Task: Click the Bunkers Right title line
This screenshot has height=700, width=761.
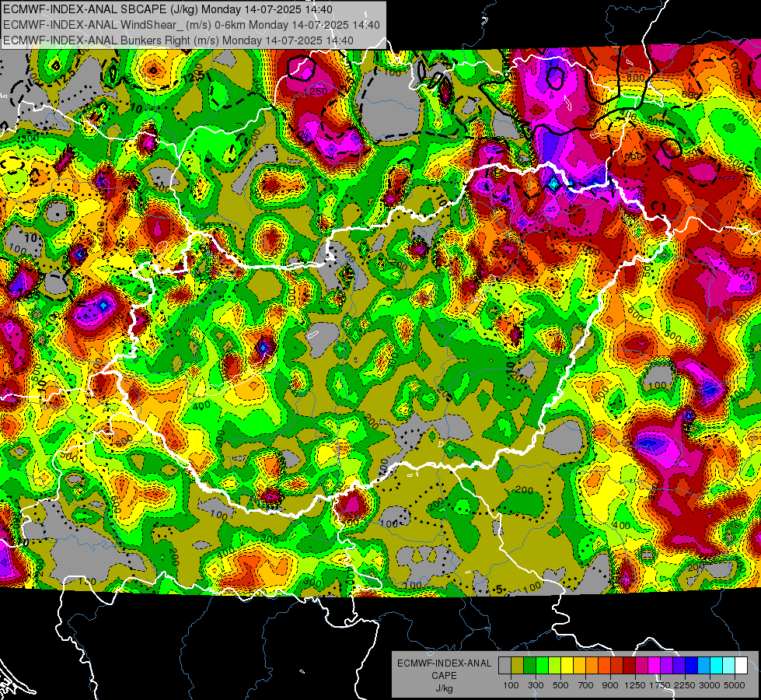Action: (x=178, y=40)
